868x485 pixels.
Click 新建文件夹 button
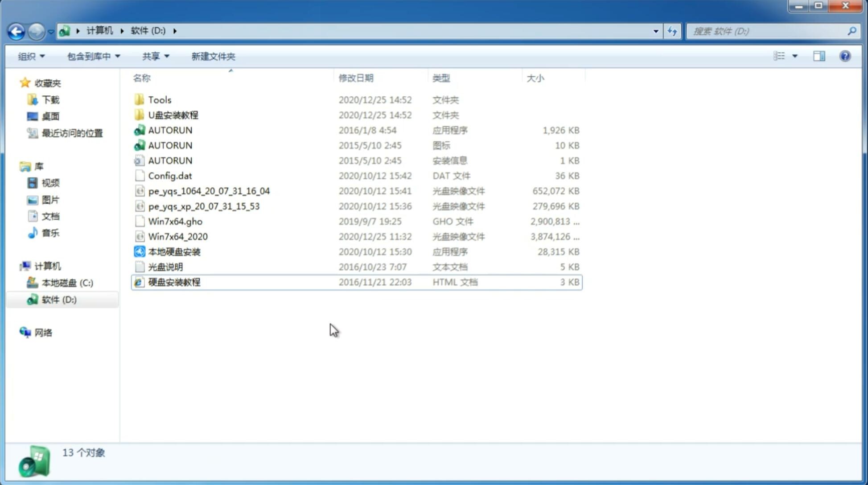pyautogui.click(x=213, y=56)
